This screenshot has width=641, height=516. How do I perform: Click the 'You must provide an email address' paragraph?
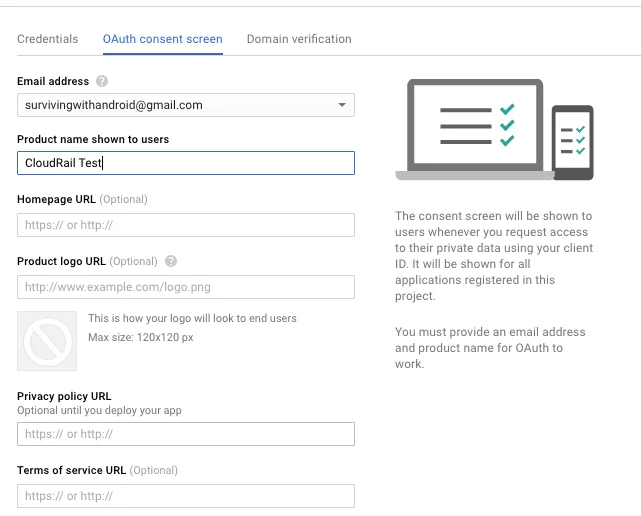(491, 348)
